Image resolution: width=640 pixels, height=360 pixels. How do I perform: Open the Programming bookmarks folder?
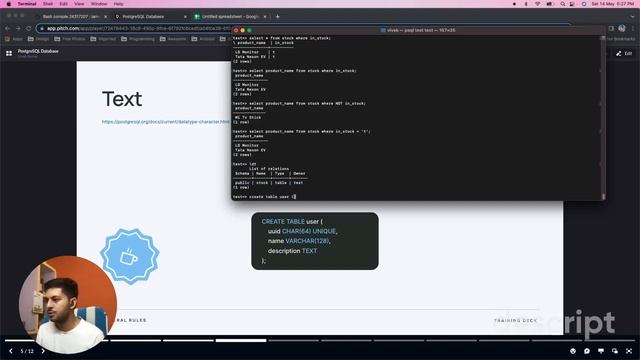point(138,39)
